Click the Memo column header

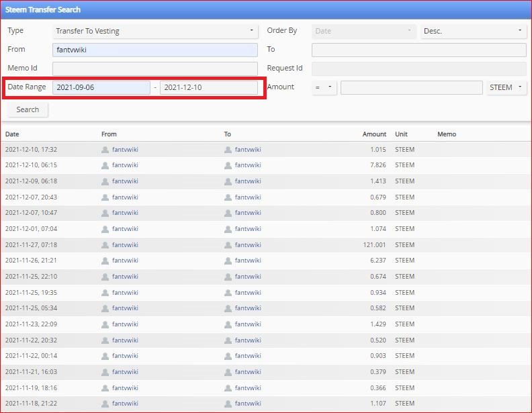tap(447, 134)
